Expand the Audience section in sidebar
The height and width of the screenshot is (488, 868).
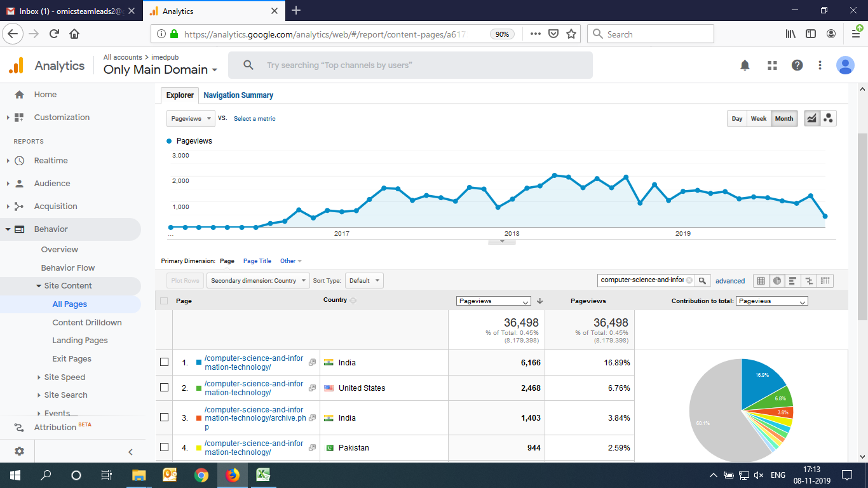(x=52, y=183)
